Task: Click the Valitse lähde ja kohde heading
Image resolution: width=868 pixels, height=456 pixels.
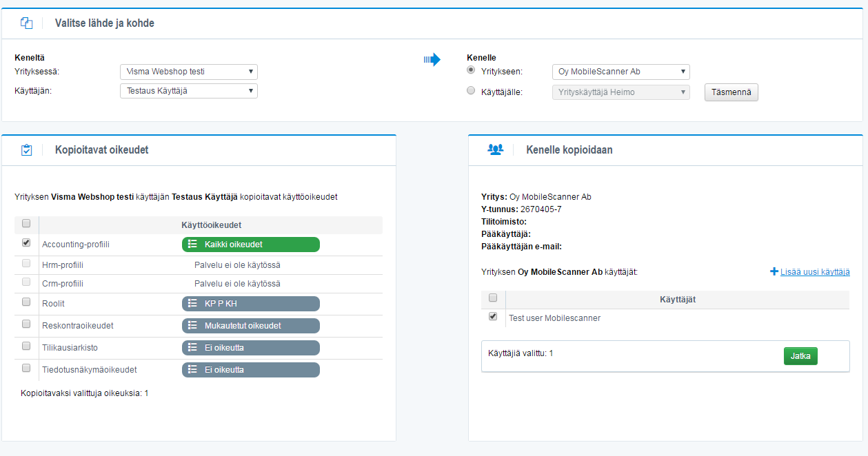Action: click(x=105, y=23)
